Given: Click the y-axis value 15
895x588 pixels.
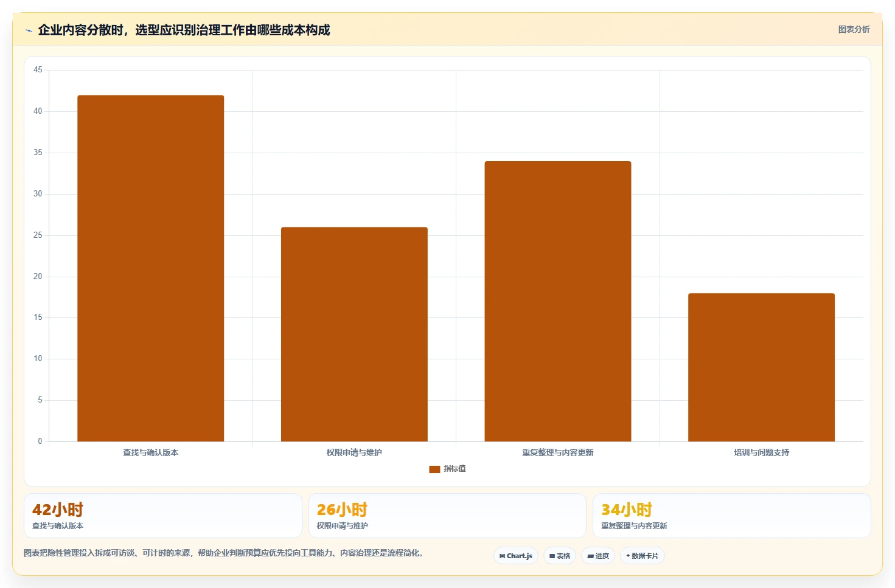Looking at the screenshot, I should click(x=38, y=317).
